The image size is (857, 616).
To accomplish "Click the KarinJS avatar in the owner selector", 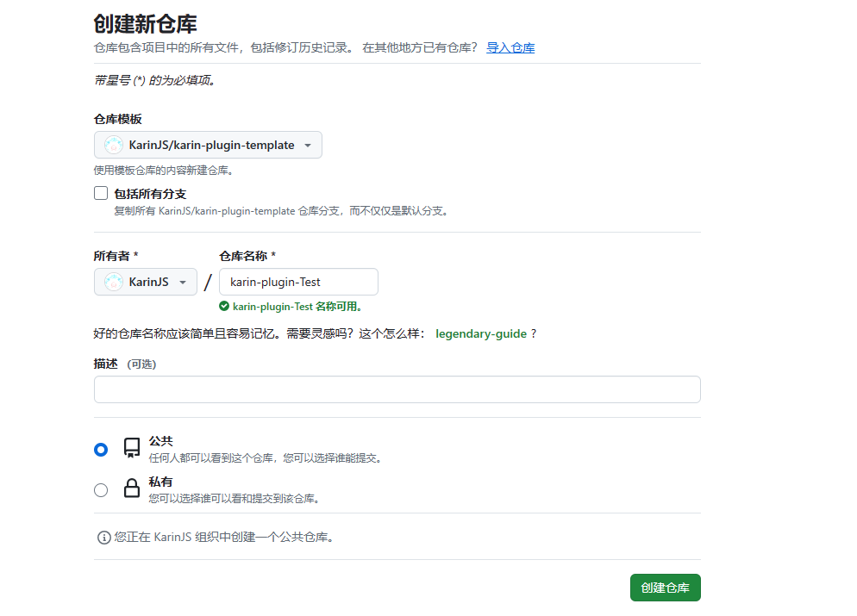I will [x=114, y=282].
